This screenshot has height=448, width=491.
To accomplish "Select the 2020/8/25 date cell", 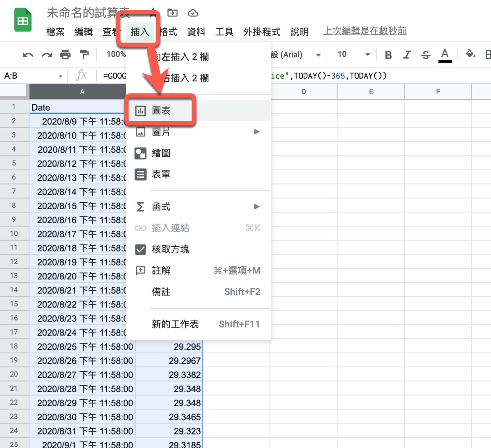I will tap(82, 346).
